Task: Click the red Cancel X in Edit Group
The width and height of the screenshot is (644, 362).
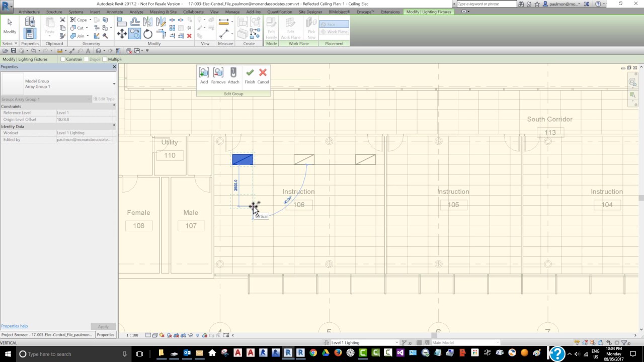Action: [x=263, y=73]
